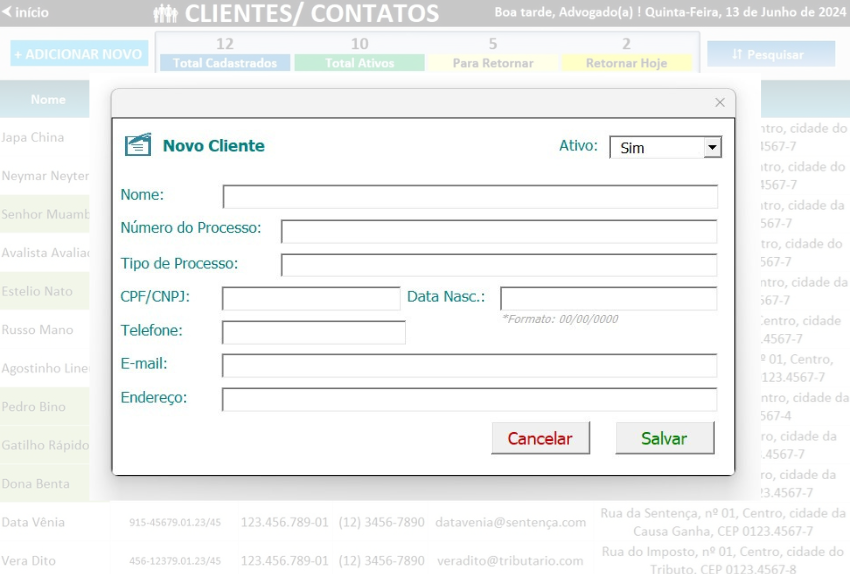Click the E-mail input field

click(469, 366)
